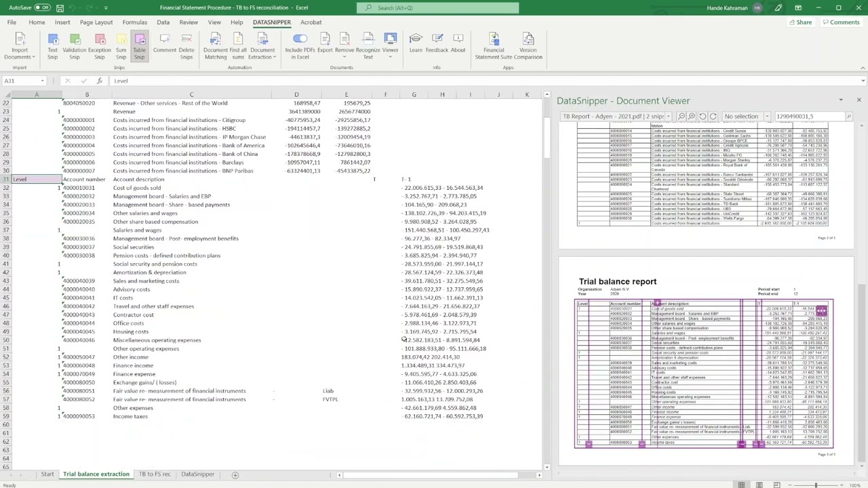868x488 pixels.
Task: Switch to the Home ribbon tab
Action: click(x=37, y=22)
